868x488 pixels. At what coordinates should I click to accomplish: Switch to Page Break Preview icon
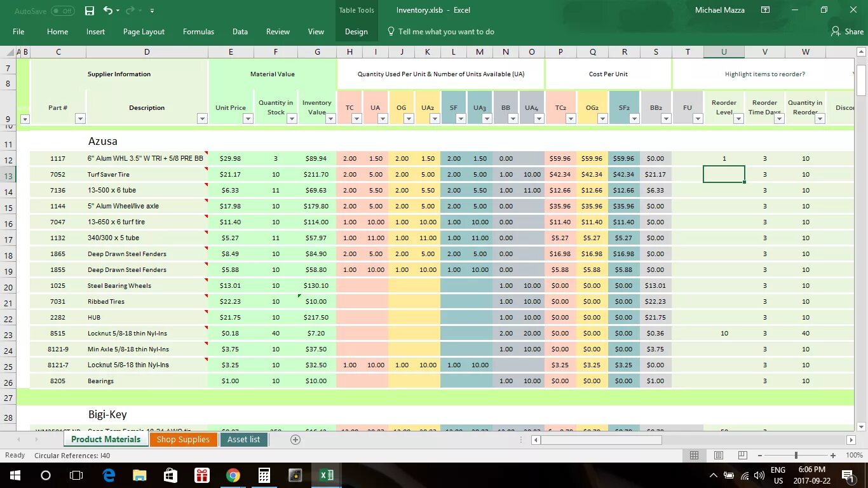click(x=742, y=455)
